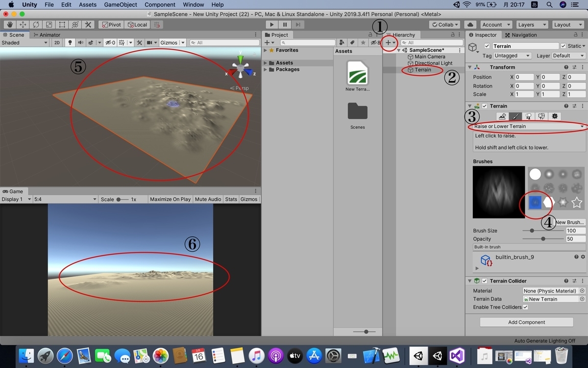Toggle the Static checkbox
Image resolution: width=588 pixels, height=368 pixels.
pyautogui.click(x=563, y=46)
